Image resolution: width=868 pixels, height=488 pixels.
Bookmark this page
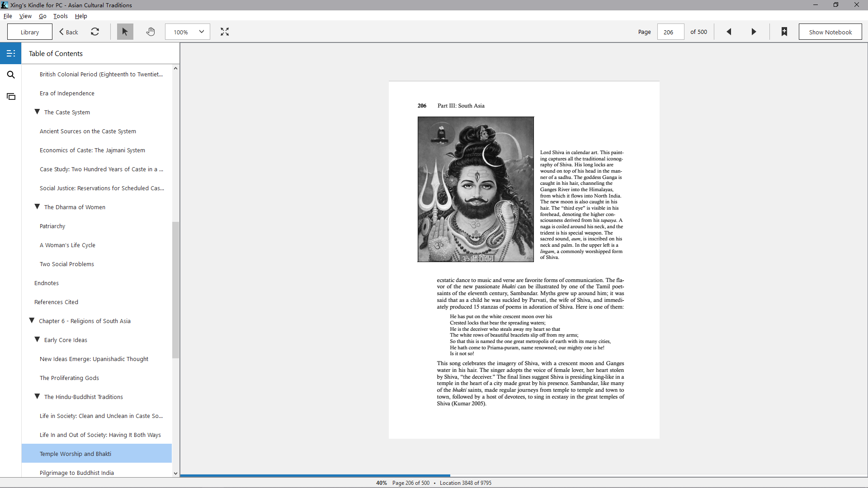click(x=784, y=32)
